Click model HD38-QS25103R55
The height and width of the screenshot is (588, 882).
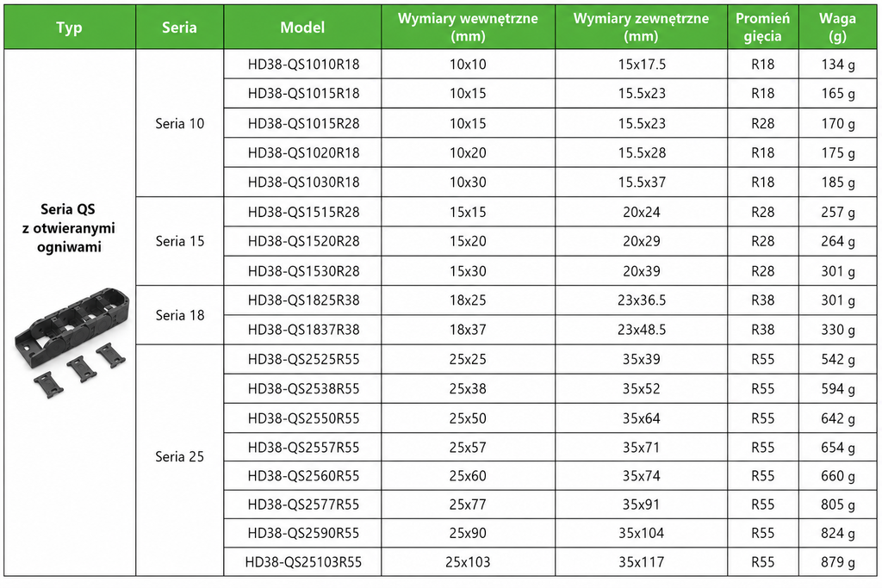[x=302, y=561]
